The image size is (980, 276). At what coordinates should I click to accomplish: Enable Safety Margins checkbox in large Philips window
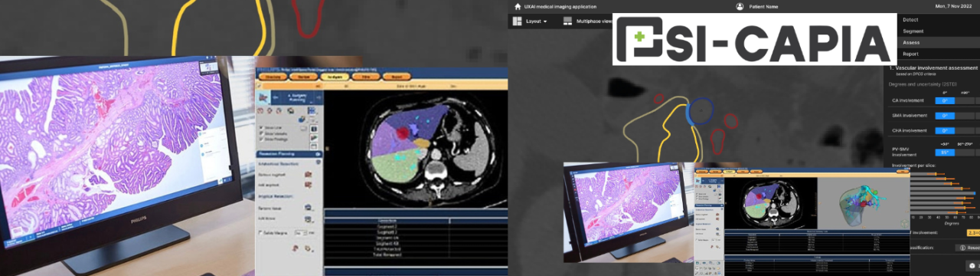(260, 232)
